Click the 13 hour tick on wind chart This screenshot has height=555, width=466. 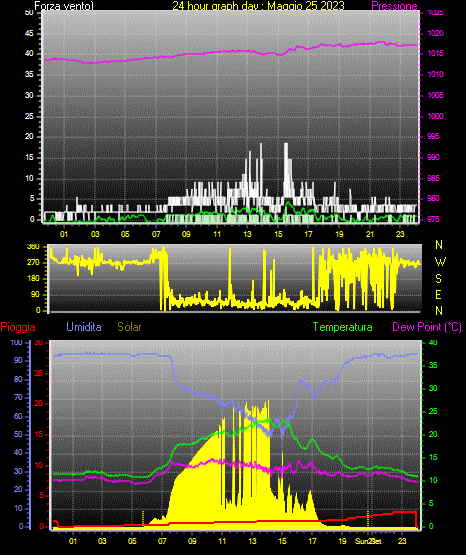[247, 234]
